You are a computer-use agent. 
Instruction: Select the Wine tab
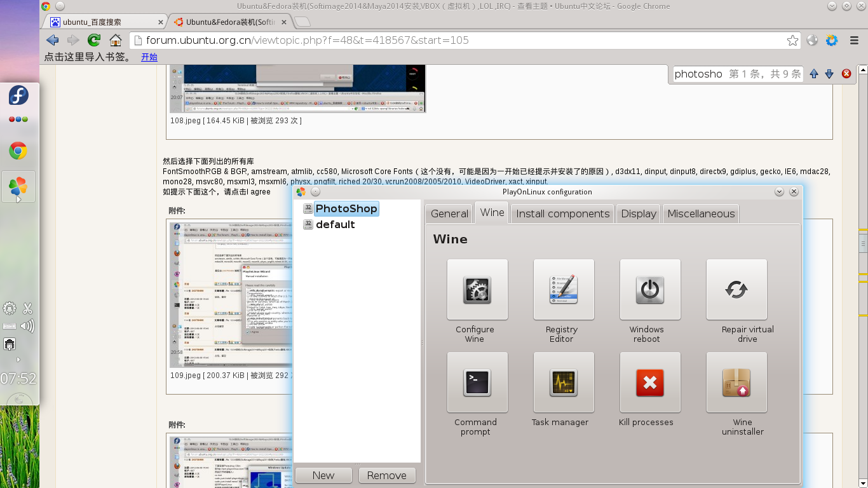point(492,212)
